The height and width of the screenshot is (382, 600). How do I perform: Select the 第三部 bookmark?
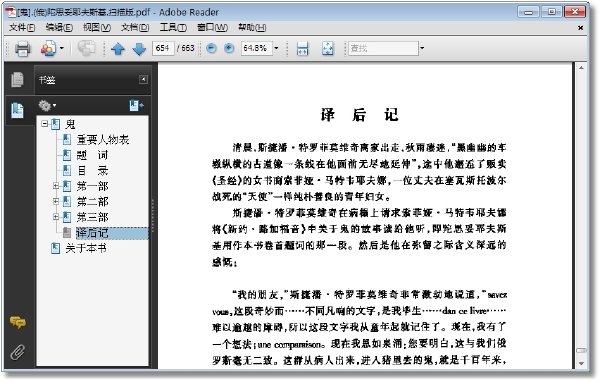click(x=92, y=217)
